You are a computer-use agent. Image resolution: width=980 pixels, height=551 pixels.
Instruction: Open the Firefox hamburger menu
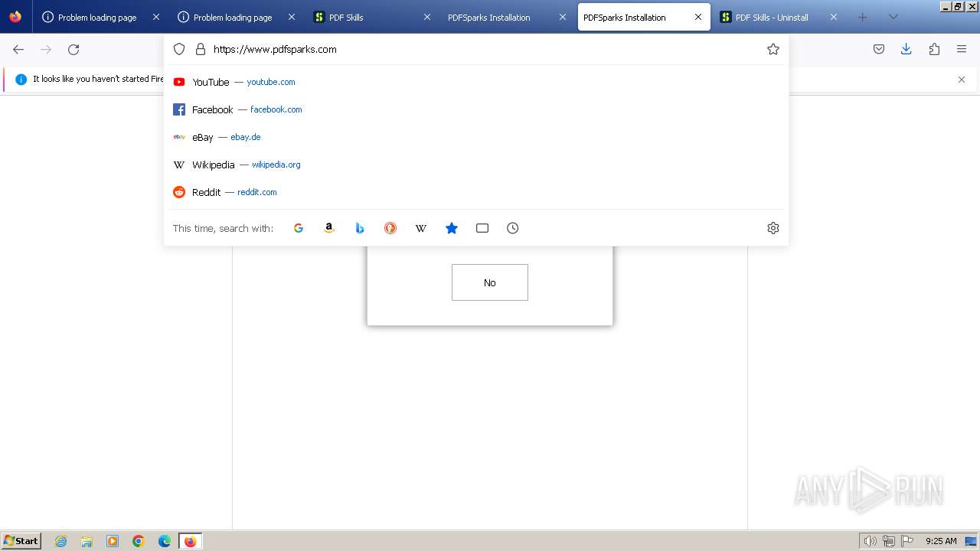pyautogui.click(x=962, y=49)
